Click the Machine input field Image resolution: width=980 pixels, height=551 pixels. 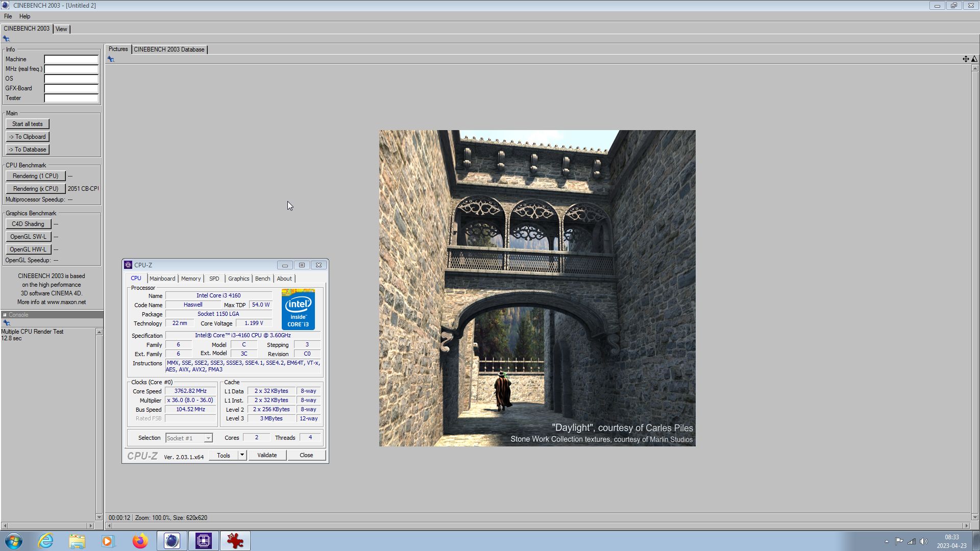coord(71,59)
